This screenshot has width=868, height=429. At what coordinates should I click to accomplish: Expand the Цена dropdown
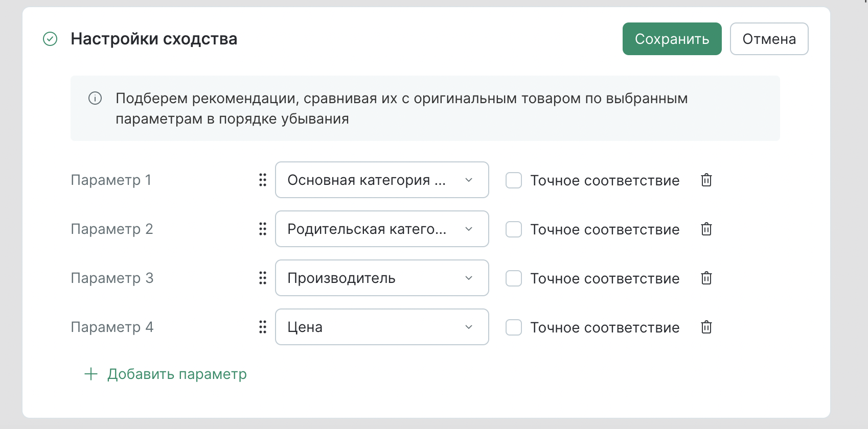(x=382, y=327)
